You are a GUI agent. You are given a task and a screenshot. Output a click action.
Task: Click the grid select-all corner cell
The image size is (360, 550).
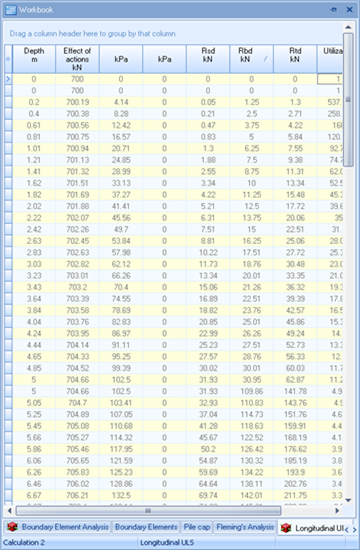click(8, 59)
